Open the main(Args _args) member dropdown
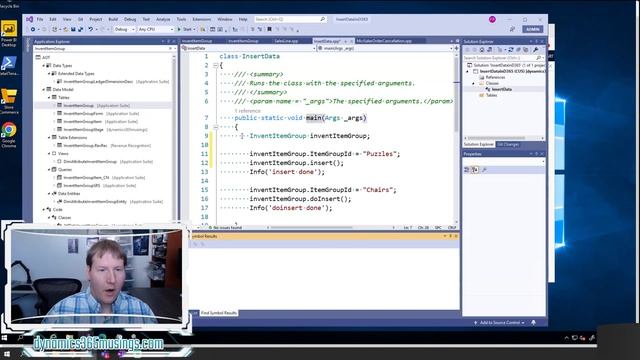This screenshot has height=360, width=640. coord(385,48)
